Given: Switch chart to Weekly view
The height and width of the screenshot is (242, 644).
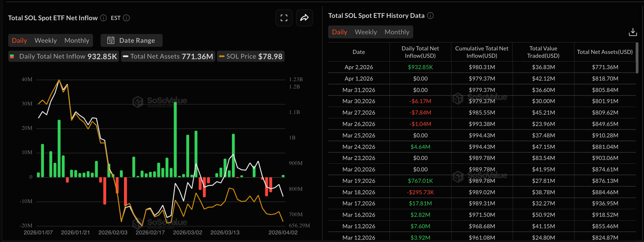Looking at the screenshot, I should 46,40.
